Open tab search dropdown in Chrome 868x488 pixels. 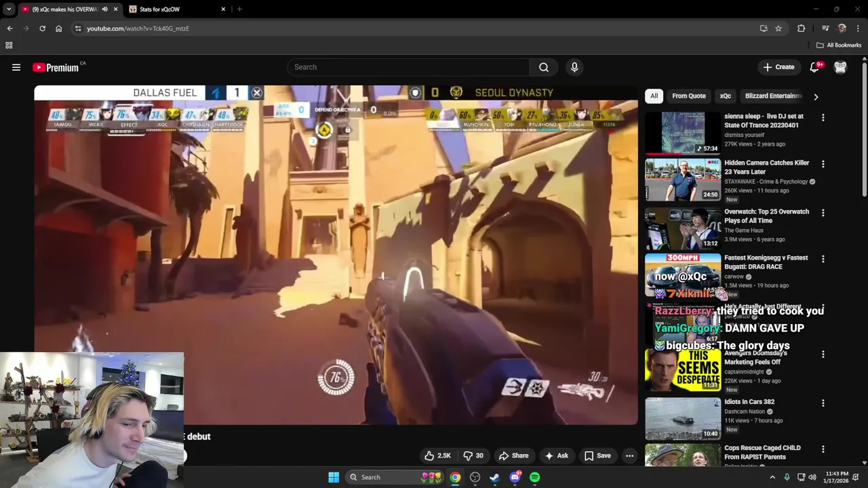9,9
